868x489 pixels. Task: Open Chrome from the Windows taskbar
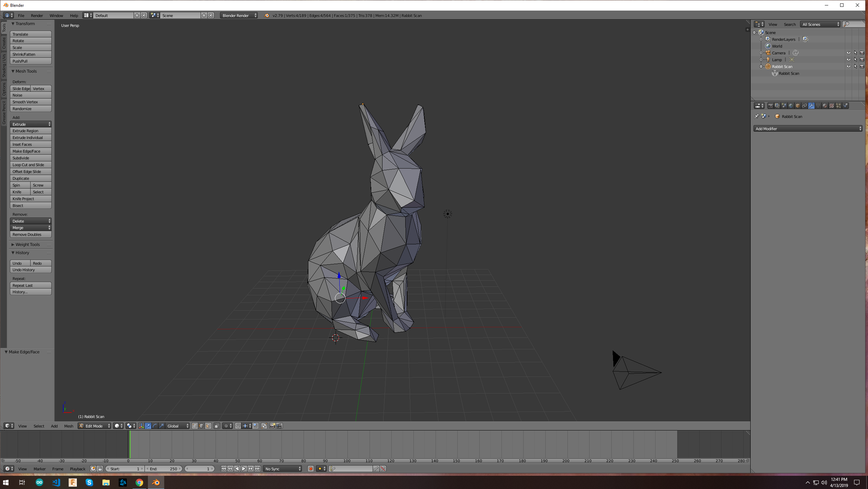pos(139,482)
